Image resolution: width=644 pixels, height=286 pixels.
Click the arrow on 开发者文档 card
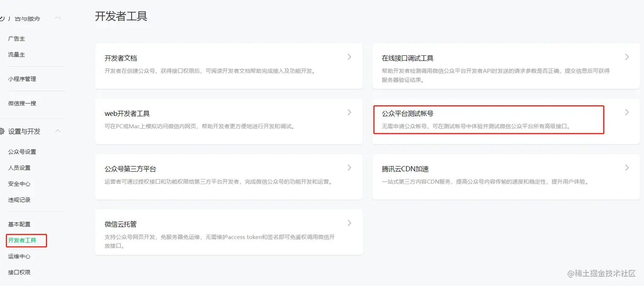coord(349,57)
